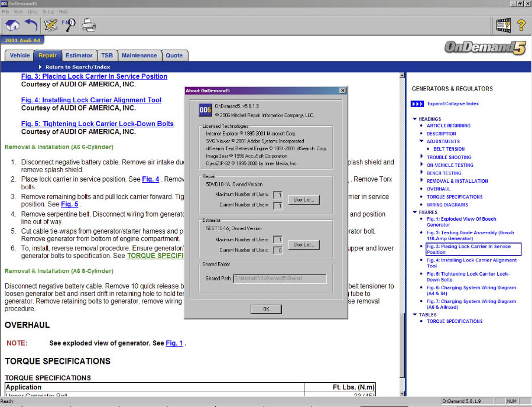Viewport: 532px width, 407px height.
Task: Open Fig. 3 Placing Lock Carrier article link
Action: [x=94, y=76]
